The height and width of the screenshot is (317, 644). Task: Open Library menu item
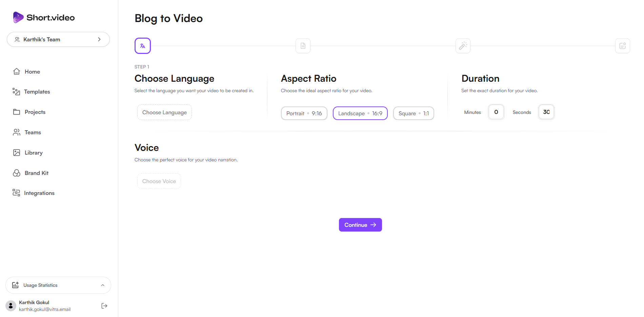[34, 153]
